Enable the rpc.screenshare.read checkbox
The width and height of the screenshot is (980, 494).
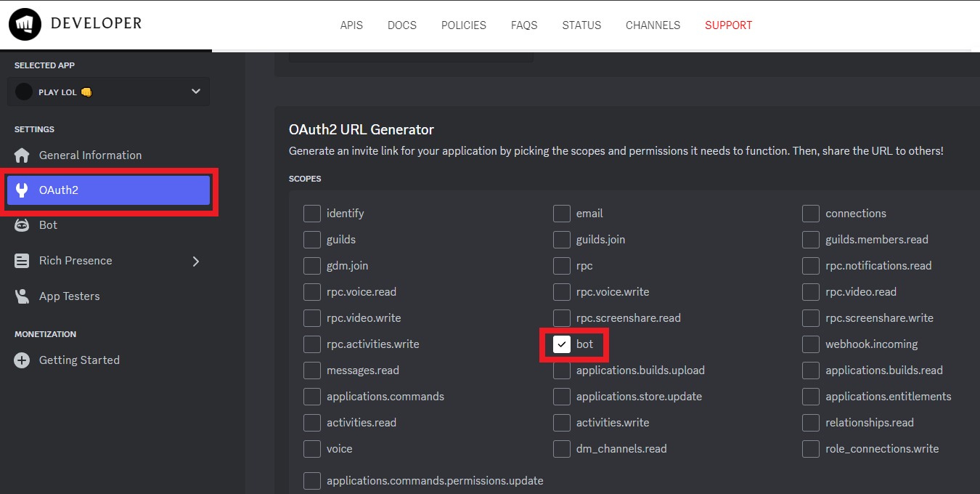pyautogui.click(x=562, y=318)
